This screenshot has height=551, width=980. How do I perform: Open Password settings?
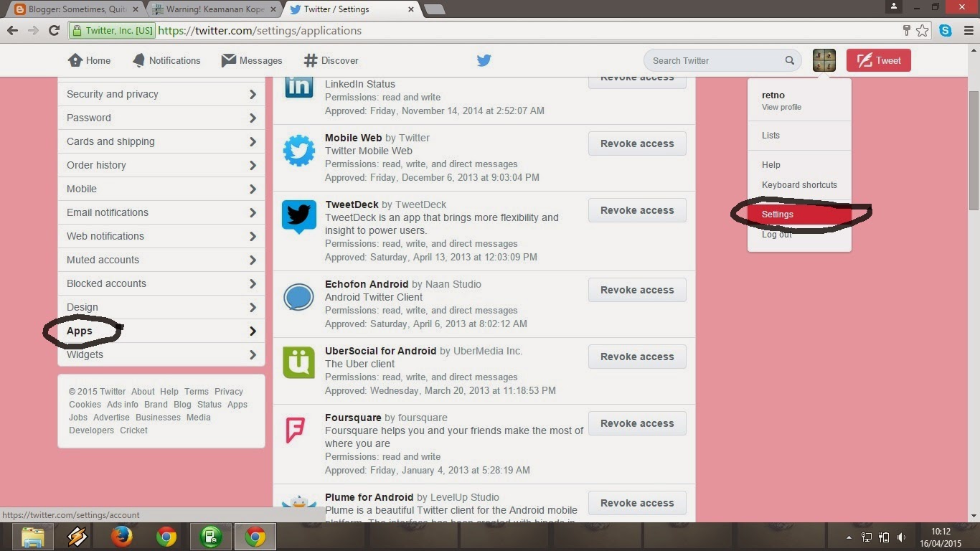pyautogui.click(x=161, y=118)
